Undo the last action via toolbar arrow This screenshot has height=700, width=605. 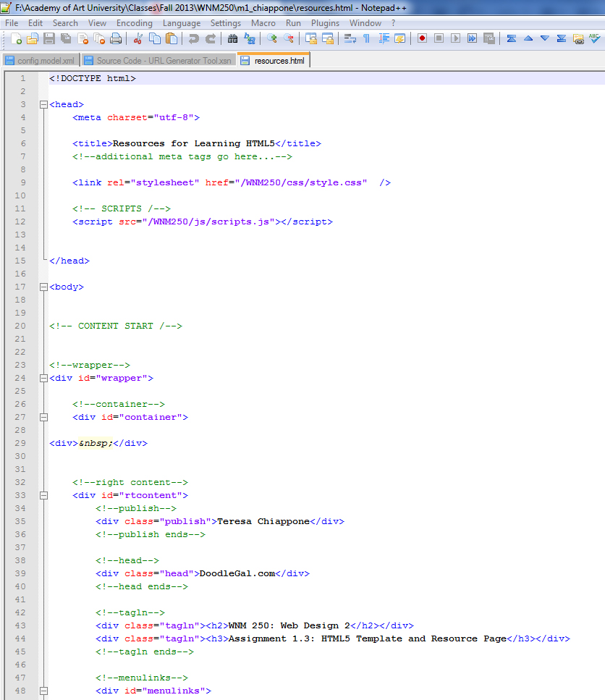point(193,39)
